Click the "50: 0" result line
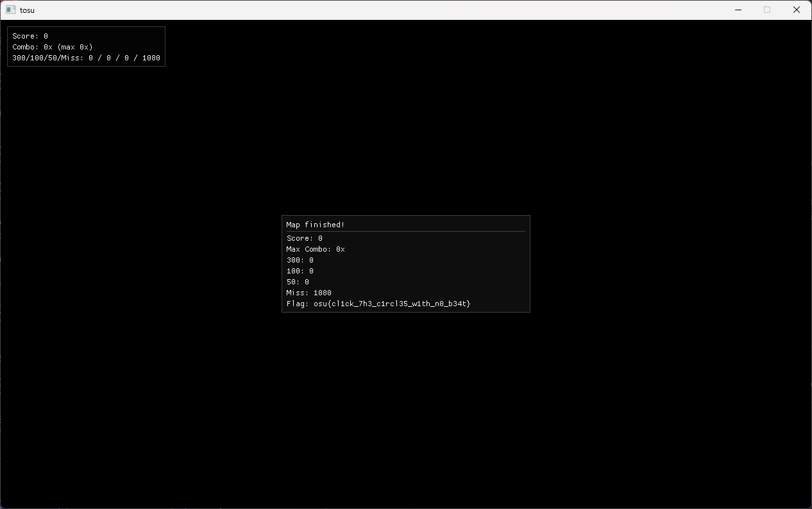This screenshot has width=812, height=509. [298, 282]
